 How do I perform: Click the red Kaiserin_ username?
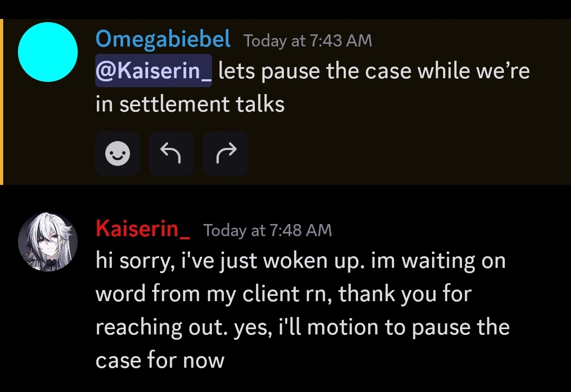click(143, 229)
